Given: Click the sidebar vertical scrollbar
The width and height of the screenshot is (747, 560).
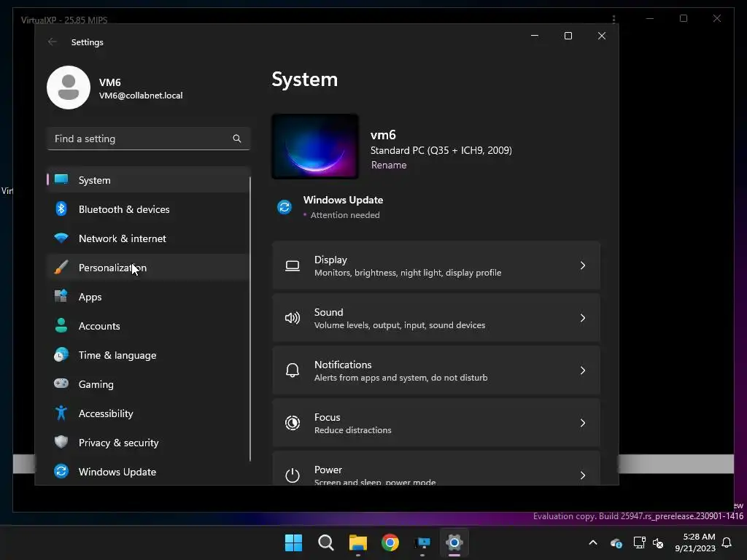Looking at the screenshot, I should pos(250,319).
